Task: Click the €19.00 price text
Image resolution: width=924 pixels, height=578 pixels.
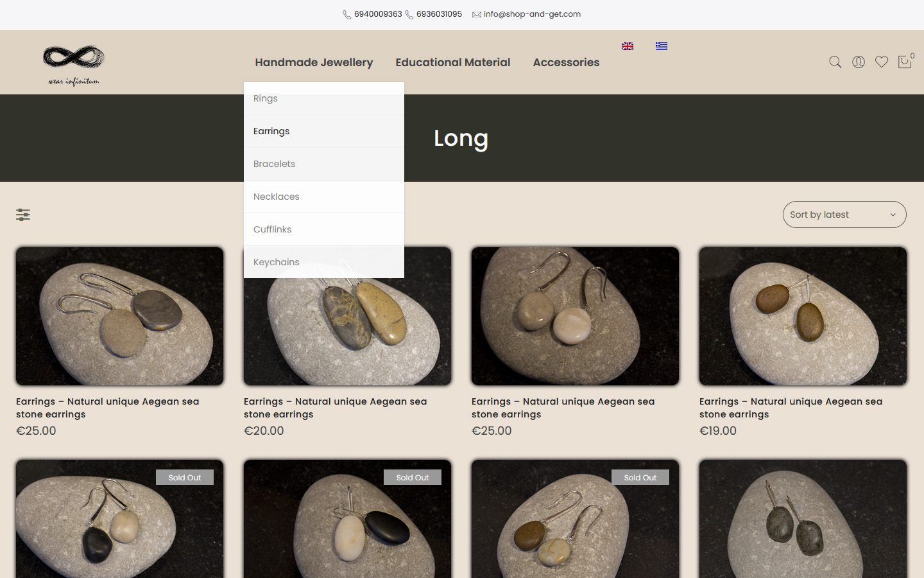Action: tap(718, 431)
